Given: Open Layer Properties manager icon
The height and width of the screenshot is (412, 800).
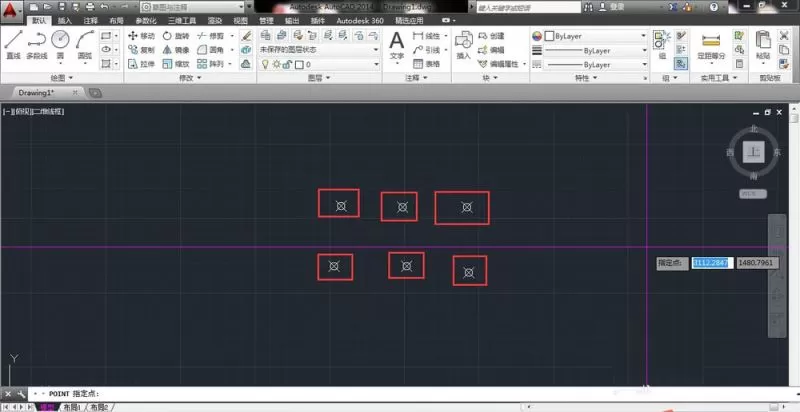Looking at the screenshot, I should (x=265, y=35).
